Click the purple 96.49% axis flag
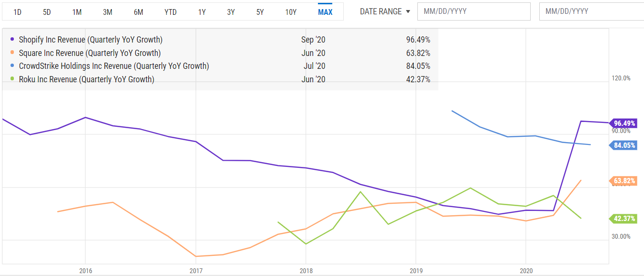Screen dimensions: 644x276 [622, 123]
